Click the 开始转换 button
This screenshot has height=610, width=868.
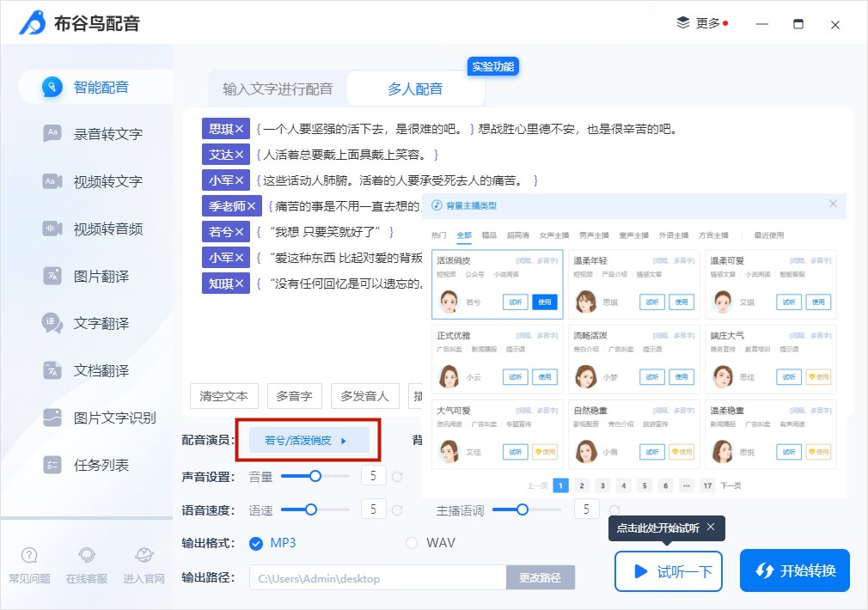[794, 570]
